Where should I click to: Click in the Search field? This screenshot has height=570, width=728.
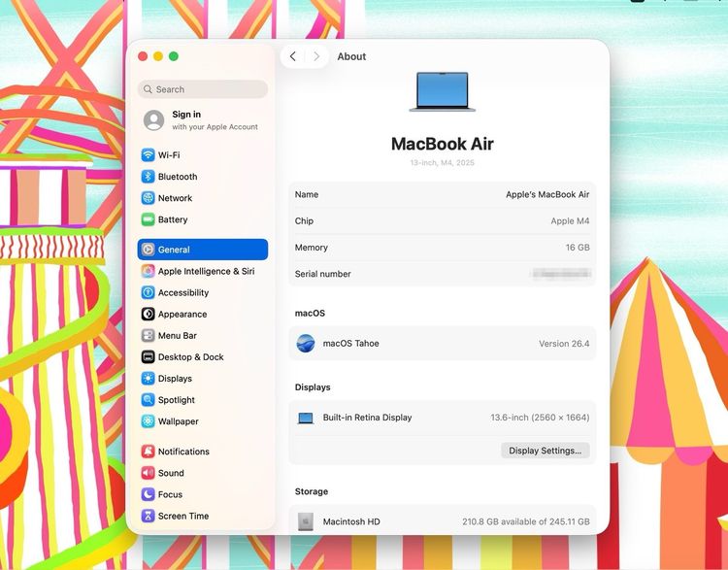pos(203,89)
